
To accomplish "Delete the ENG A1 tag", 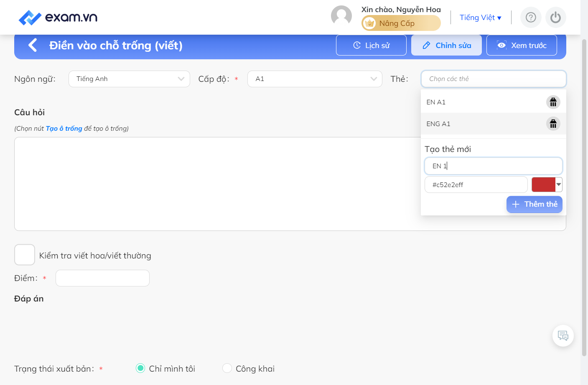I will tap(553, 124).
